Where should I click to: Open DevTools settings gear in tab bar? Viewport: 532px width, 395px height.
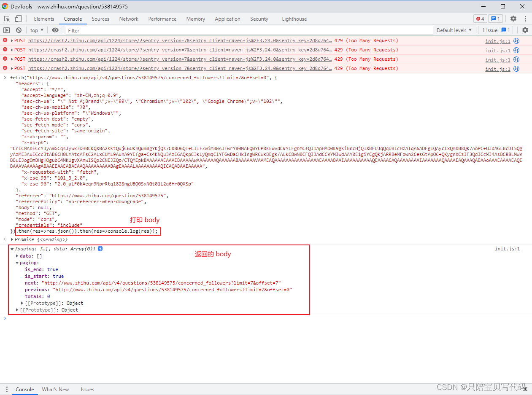click(x=513, y=19)
